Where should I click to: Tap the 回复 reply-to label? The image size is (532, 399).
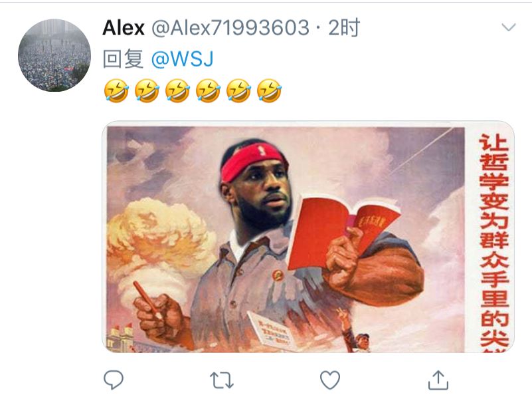point(123,59)
